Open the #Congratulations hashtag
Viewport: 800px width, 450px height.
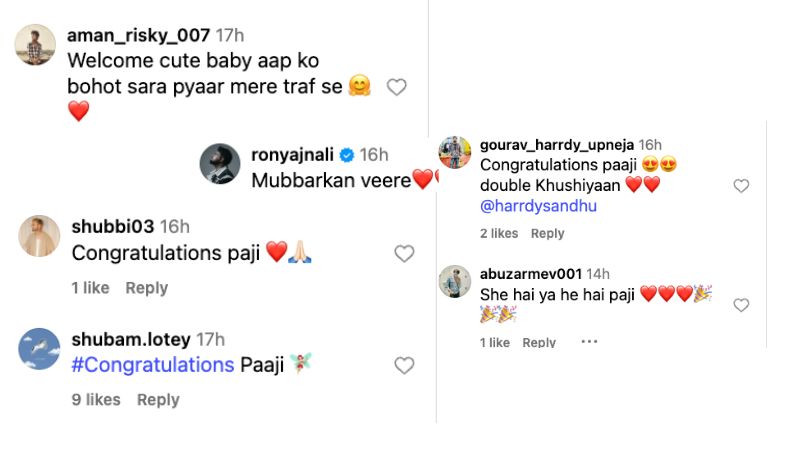pyautogui.click(x=153, y=365)
